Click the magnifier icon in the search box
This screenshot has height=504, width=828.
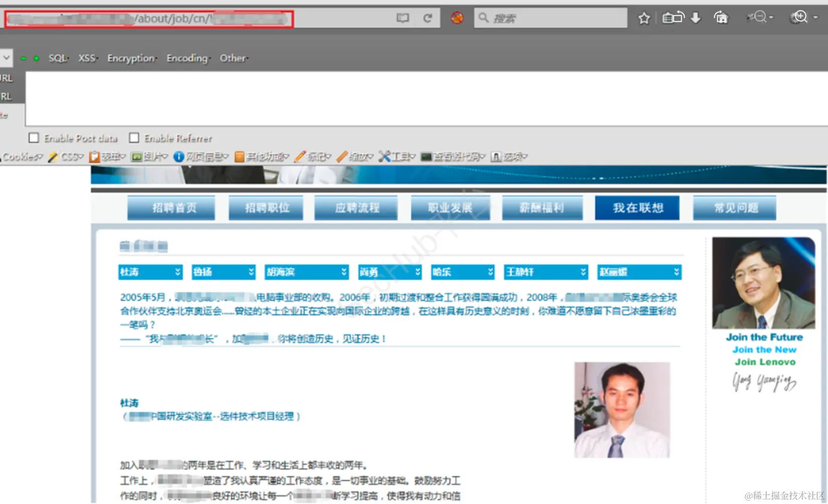click(484, 18)
